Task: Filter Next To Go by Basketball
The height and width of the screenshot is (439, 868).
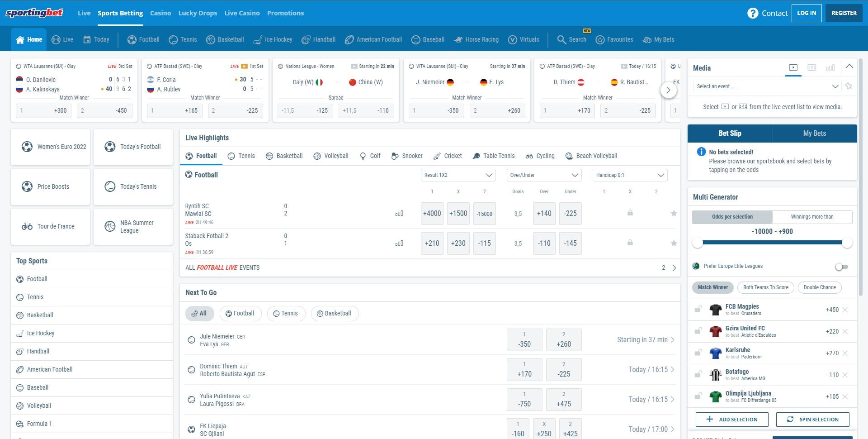Action: (x=335, y=313)
